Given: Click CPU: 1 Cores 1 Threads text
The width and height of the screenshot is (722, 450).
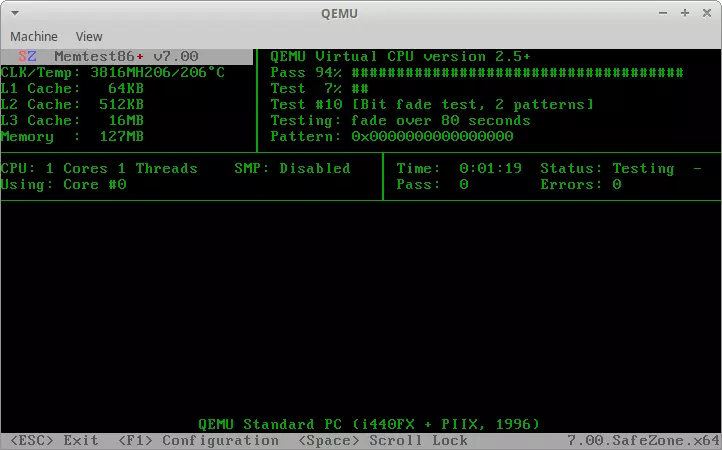Looking at the screenshot, I should 99,169.
